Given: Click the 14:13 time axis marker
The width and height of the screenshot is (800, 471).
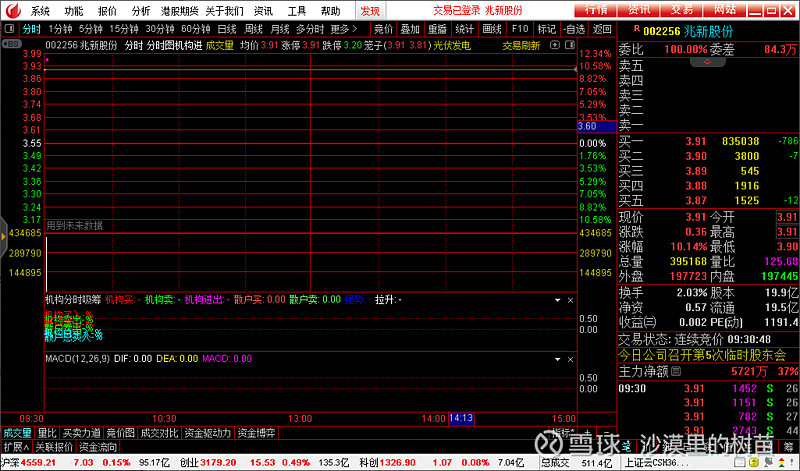Looking at the screenshot, I should click(x=461, y=418).
